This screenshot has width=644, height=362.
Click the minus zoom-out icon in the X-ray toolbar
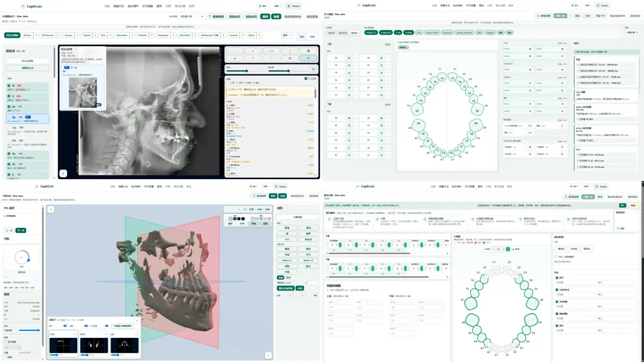[235, 50]
